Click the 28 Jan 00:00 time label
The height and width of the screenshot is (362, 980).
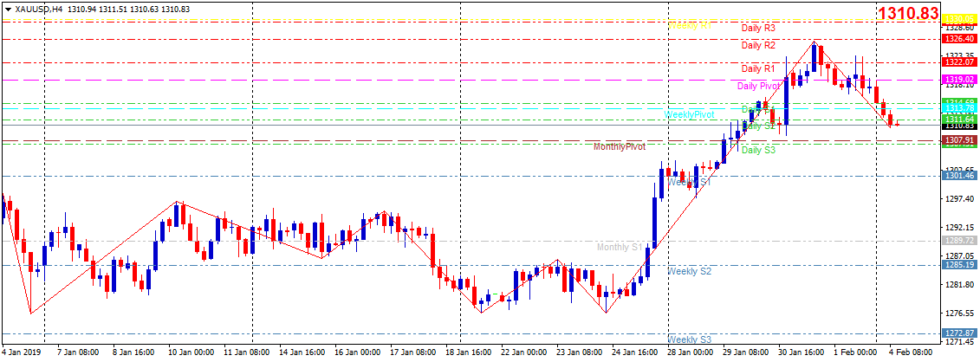[x=689, y=352]
